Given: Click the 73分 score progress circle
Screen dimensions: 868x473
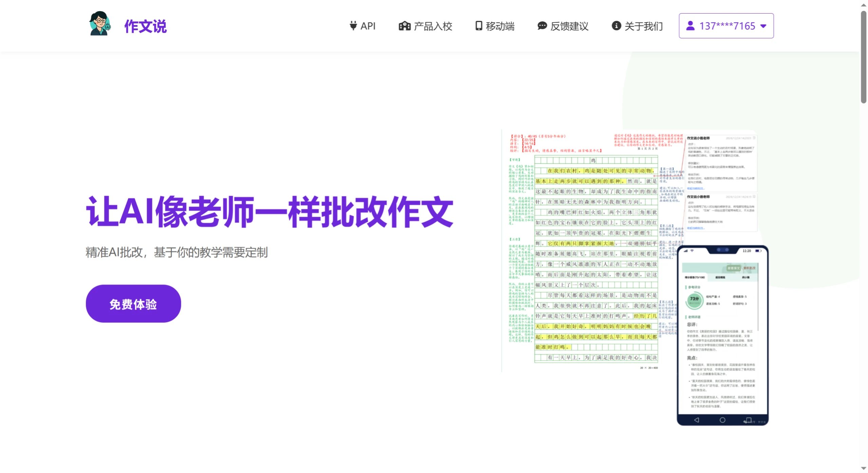Looking at the screenshot, I should coord(694,300).
